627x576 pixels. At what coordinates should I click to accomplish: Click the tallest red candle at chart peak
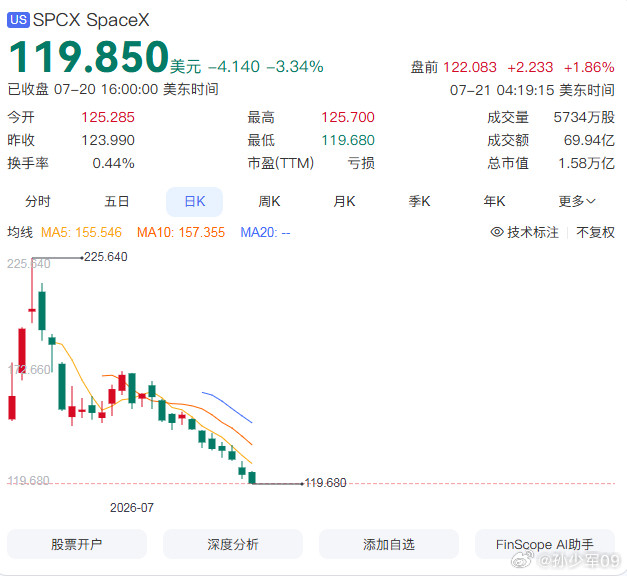[32, 290]
